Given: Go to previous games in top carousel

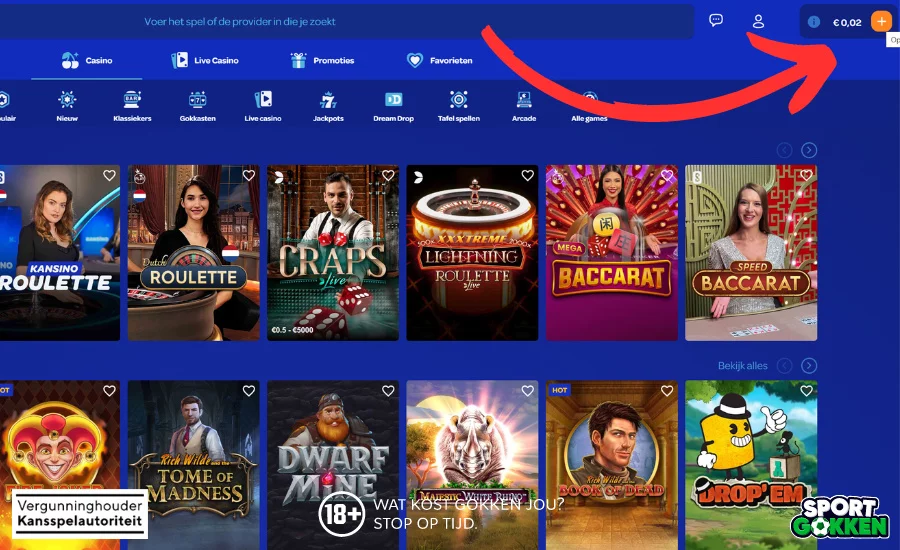Looking at the screenshot, I should 784,150.
